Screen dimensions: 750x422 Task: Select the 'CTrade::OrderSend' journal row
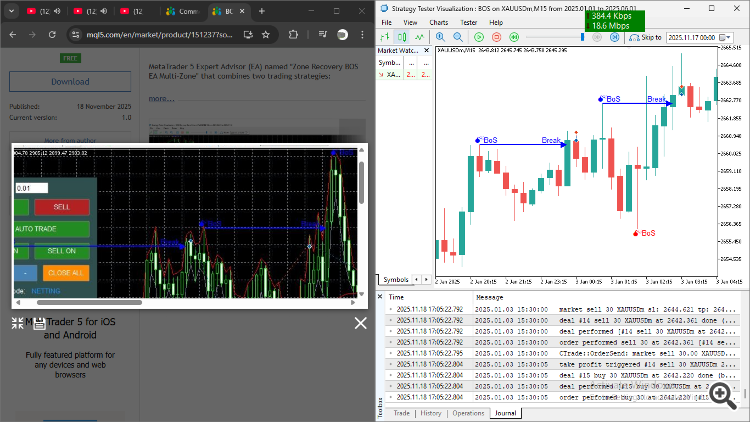(563, 354)
